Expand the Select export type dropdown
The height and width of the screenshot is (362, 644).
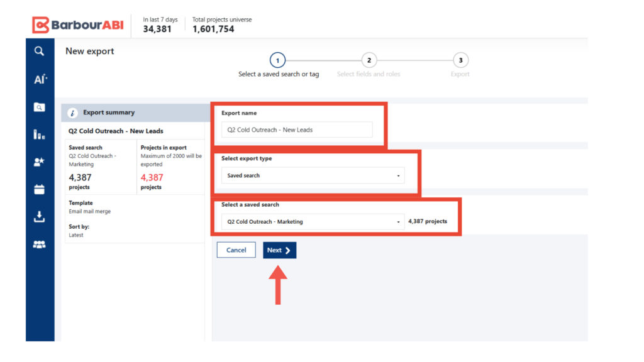point(313,175)
